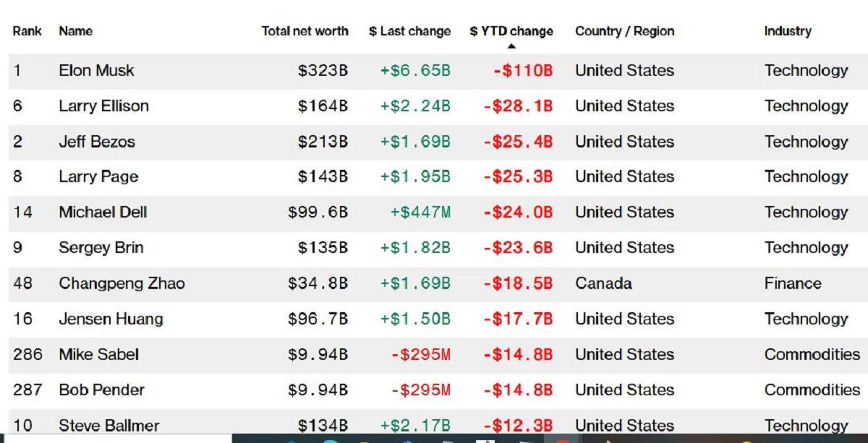Click Michael Dell in the list
This screenshot has width=868, height=443.
click(103, 212)
